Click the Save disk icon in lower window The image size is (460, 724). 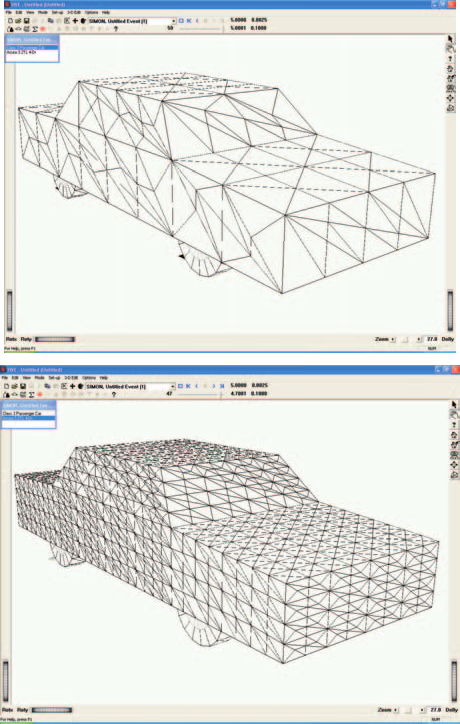click(23, 386)
